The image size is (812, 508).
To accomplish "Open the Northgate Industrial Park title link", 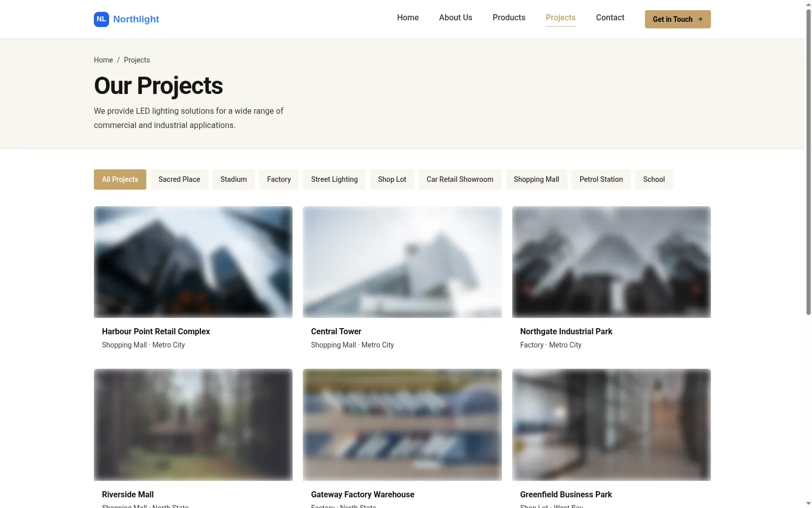I will (566, 331).
